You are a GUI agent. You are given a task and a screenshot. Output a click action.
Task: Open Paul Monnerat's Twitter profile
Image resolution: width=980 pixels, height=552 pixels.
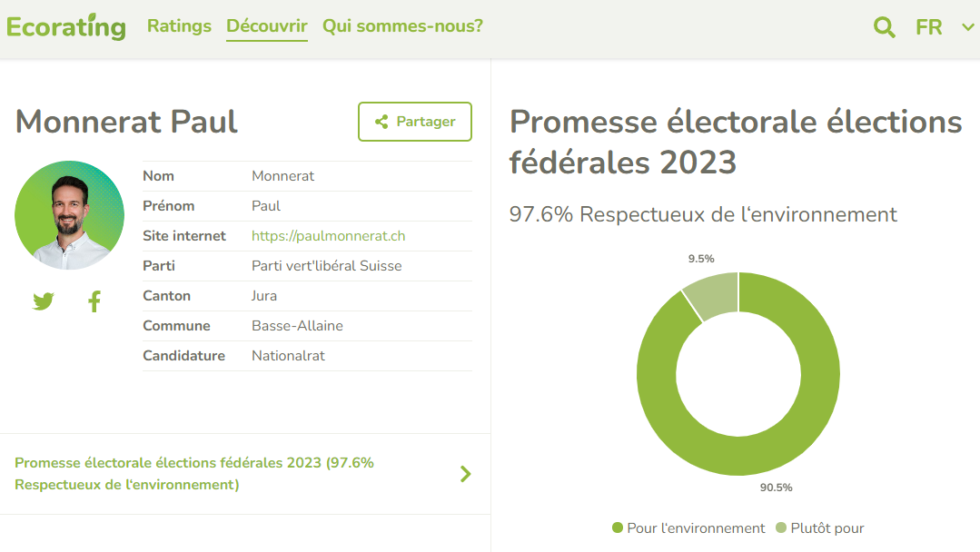[44, 301]
